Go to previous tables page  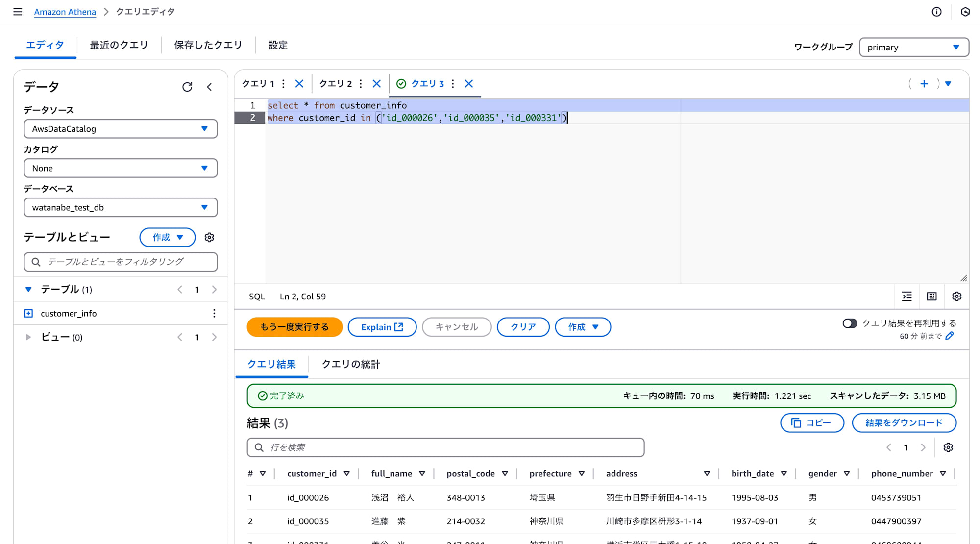coord(180,290)
